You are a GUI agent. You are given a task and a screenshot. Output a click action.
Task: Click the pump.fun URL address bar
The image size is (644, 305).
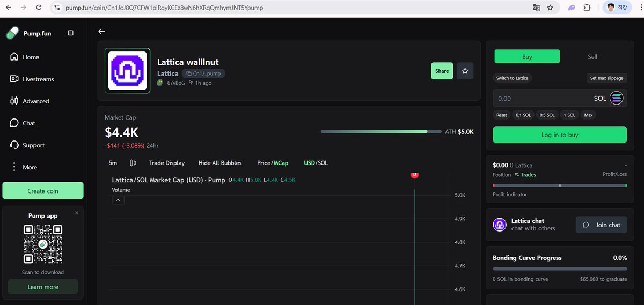(x=290, y=8)
